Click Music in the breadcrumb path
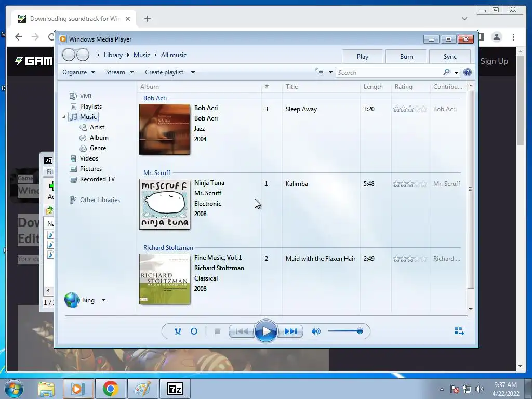The width and height of the screenshot is (532, 399). 141,55
